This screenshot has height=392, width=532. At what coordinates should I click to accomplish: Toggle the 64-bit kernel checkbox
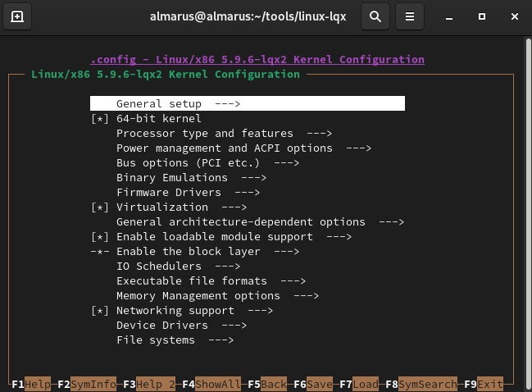pyautogui.click(x=100, y=119)
